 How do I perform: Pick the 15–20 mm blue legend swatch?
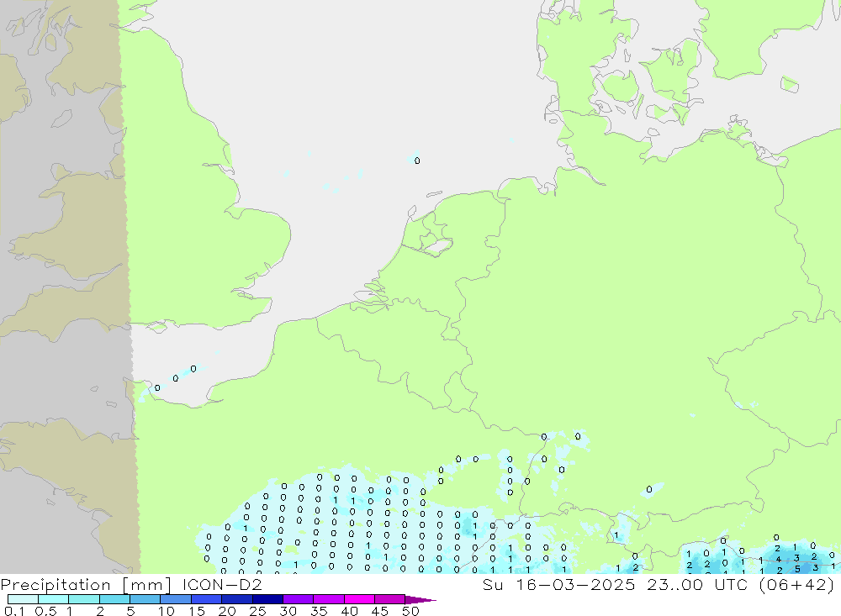(x=207, y=599)
